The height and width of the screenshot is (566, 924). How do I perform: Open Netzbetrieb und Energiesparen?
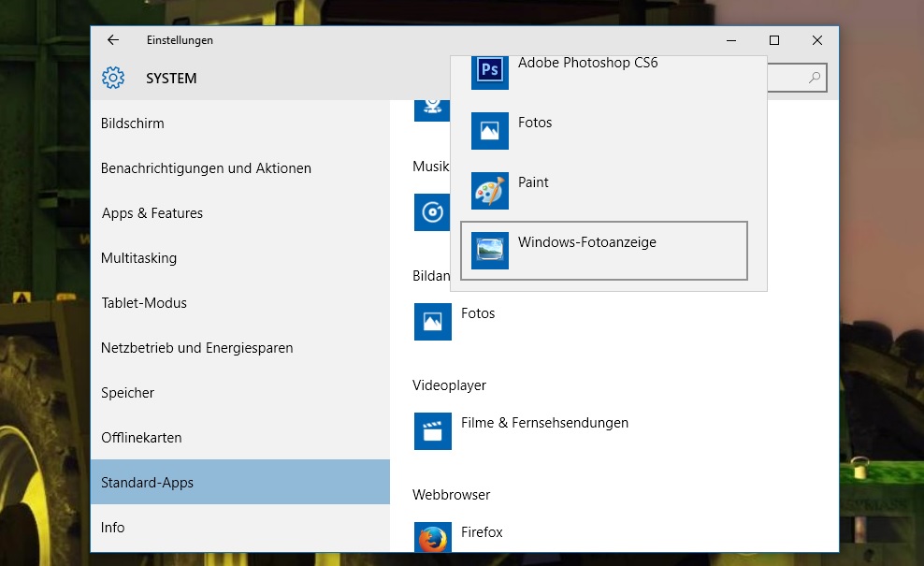[196, 348]
